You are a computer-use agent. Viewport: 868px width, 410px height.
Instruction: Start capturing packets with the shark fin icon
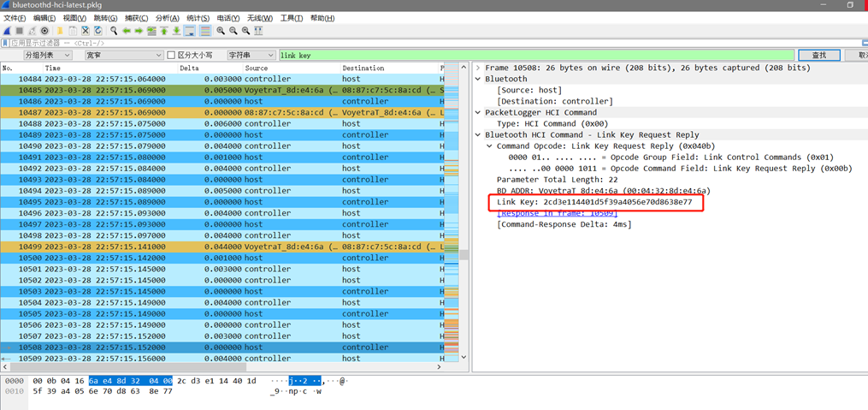(7, 31)
